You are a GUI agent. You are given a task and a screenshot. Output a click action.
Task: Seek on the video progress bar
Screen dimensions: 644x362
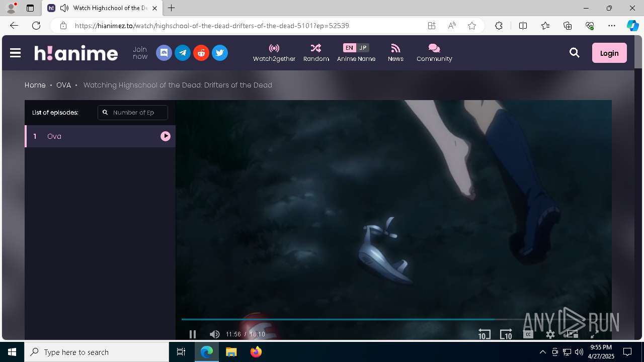pos(394,319)
